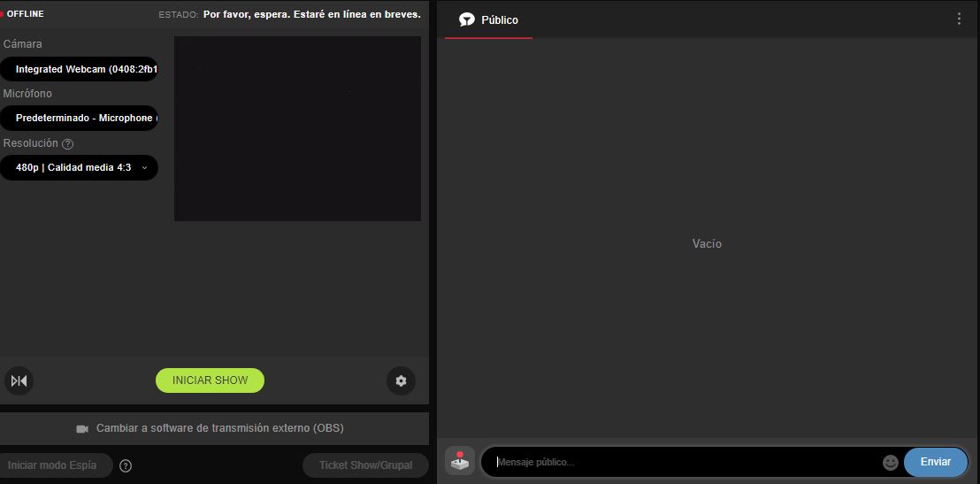Click the camera icon next to OBS text
The height and width of the screenshot is (484, 980).
tap(82, 428)
